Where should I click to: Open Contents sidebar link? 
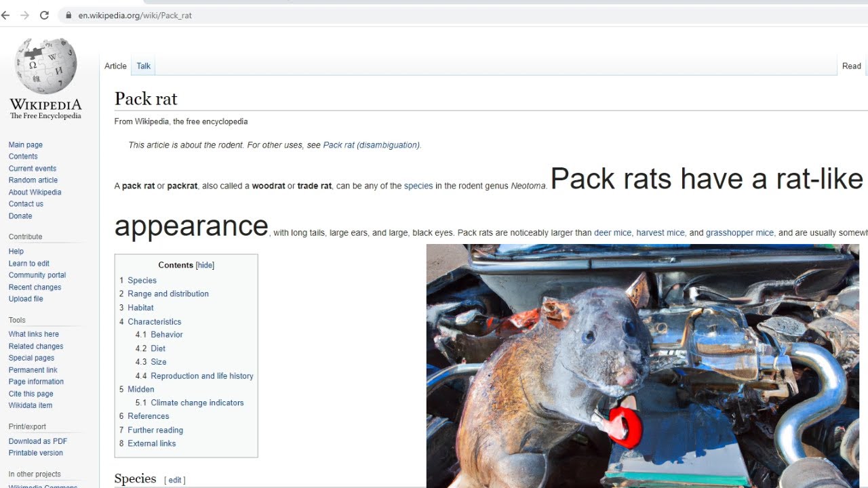coord(23,157)
